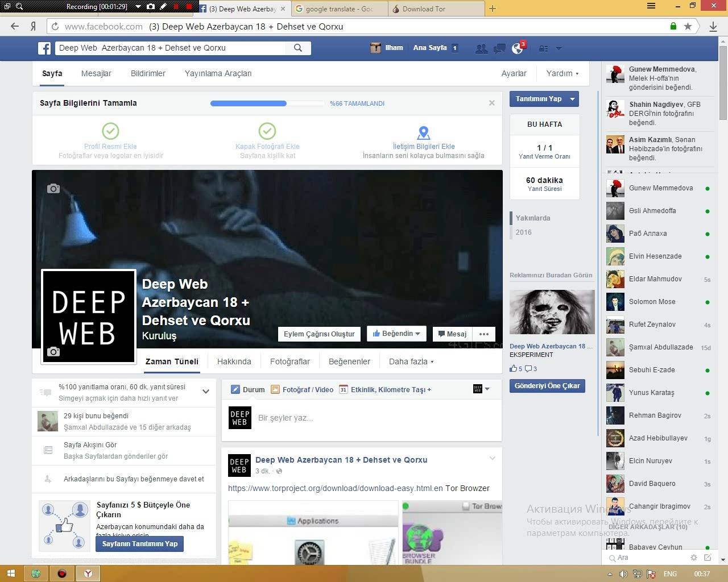Image resolution: width=728 pixels, height=582 pixels.
Task: Switch to the Bildirimler tab
Action: click(148, 73)
